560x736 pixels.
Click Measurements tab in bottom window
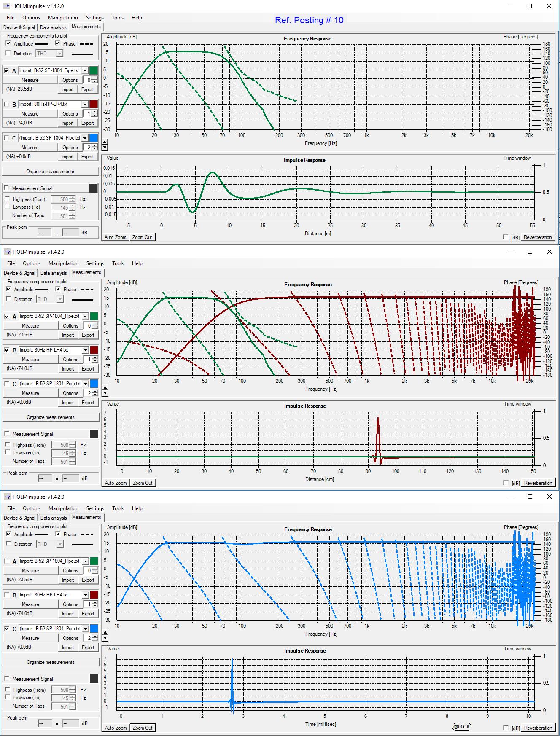[x=86, y=517]
